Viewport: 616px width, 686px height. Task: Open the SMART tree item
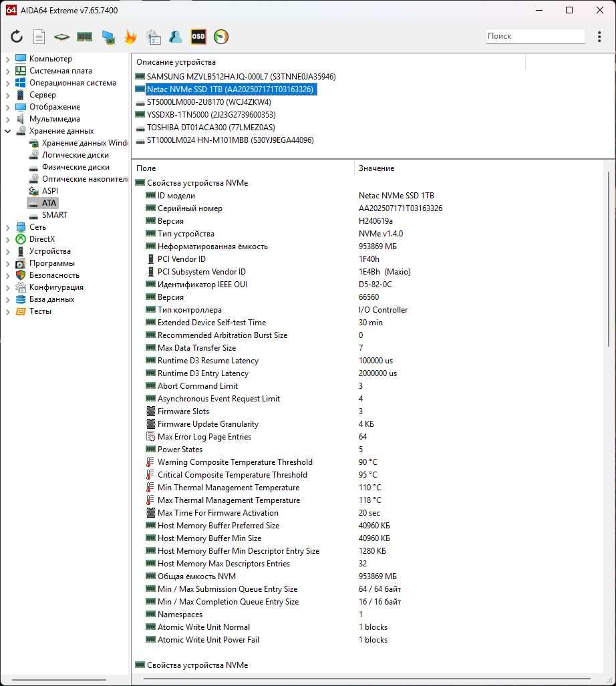click(x=48, y=215)
